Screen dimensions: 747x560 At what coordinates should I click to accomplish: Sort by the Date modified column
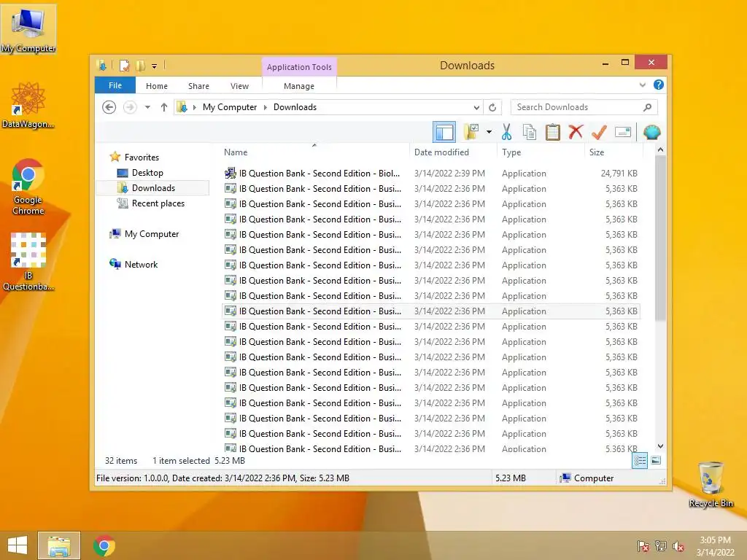[452, 152]
